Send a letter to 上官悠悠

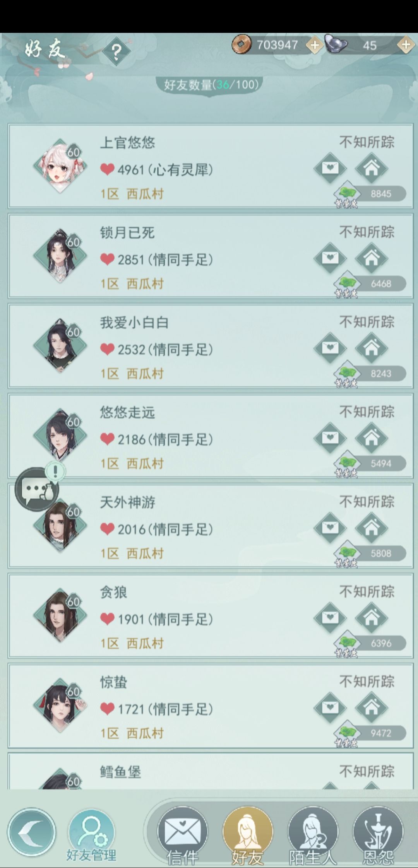(x=330, y=168)
